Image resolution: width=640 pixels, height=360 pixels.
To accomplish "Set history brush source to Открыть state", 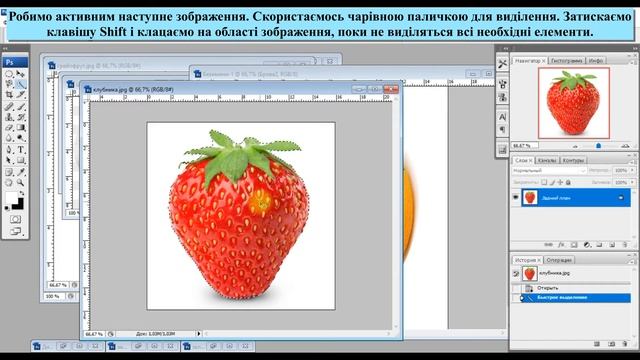I will point(516,289).
